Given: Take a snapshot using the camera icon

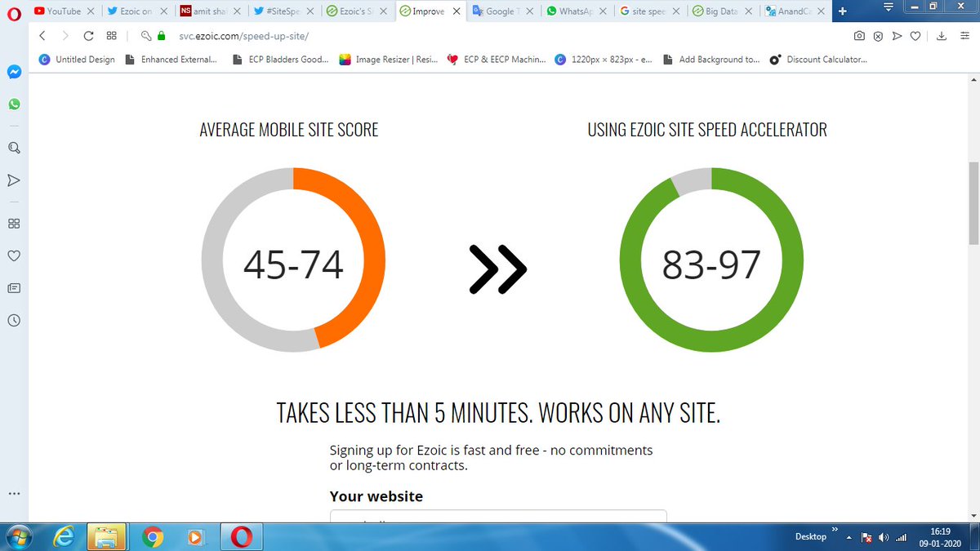Looking at the screenshot, I should 859,36.
